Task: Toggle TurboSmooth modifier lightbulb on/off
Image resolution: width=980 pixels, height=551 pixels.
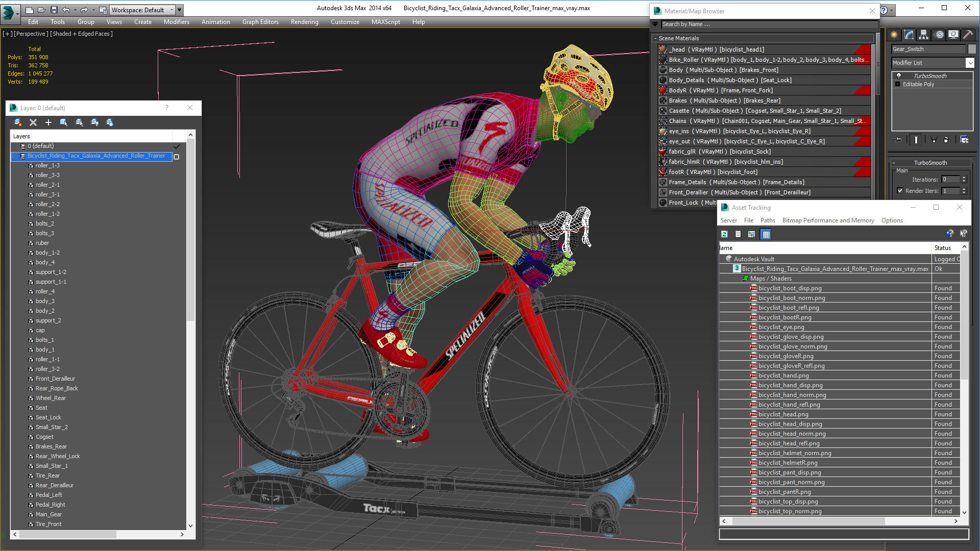Action: tap(899, 76)
